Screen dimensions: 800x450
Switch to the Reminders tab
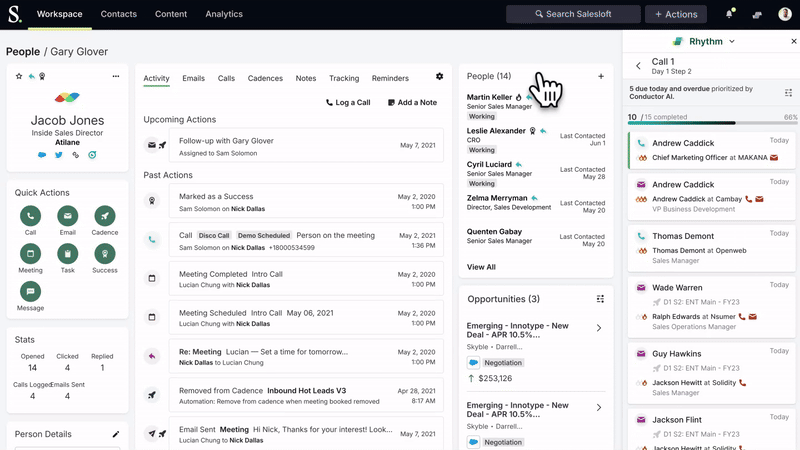point(390,78)
